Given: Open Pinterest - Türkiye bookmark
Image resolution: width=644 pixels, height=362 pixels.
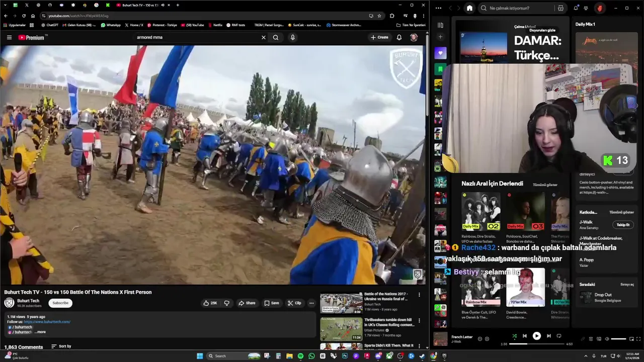Looking at the screenshot, I should pyautogui.click(x=162, y=25).
